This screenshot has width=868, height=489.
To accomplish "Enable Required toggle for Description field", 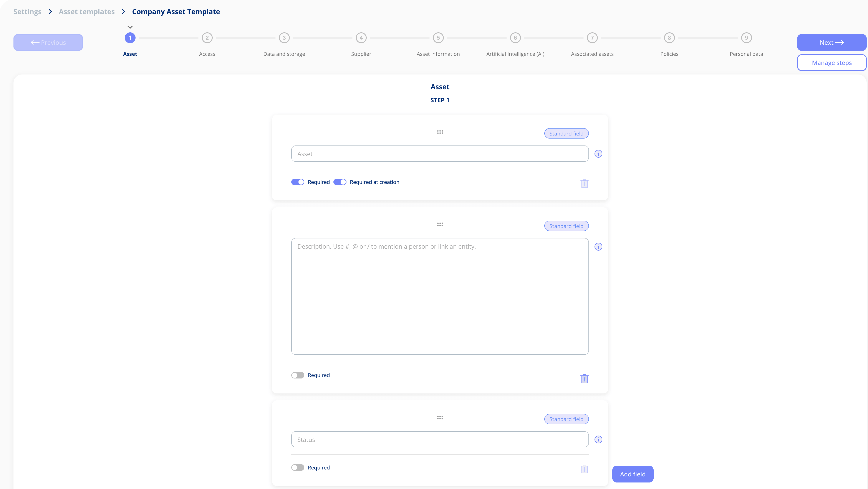I will (x=298, y=375).
